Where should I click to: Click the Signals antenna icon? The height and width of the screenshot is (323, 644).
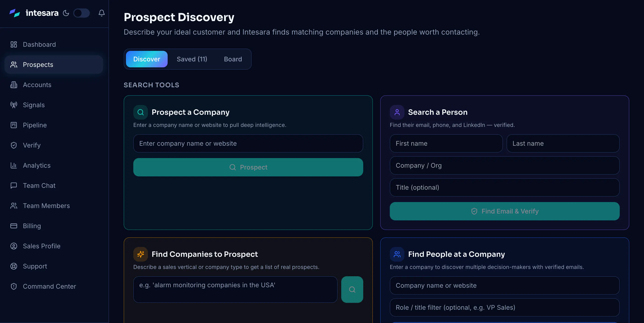point(14,105)
